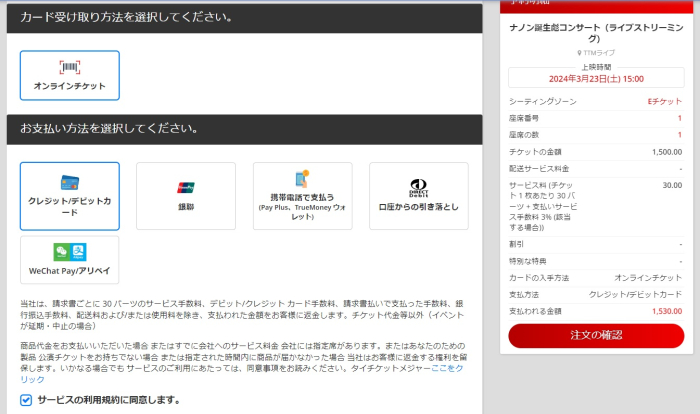
Task: Choose the UnionPay logo
Action: 186,186
